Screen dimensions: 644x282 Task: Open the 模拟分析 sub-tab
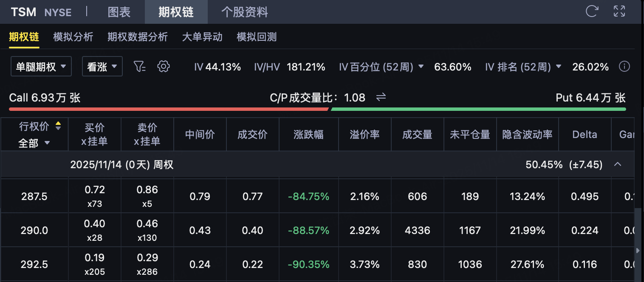(x=73, y=37)
